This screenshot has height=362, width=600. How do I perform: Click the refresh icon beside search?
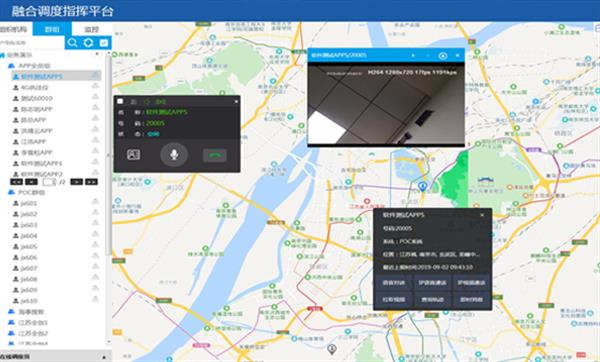(x=88, y=42)
